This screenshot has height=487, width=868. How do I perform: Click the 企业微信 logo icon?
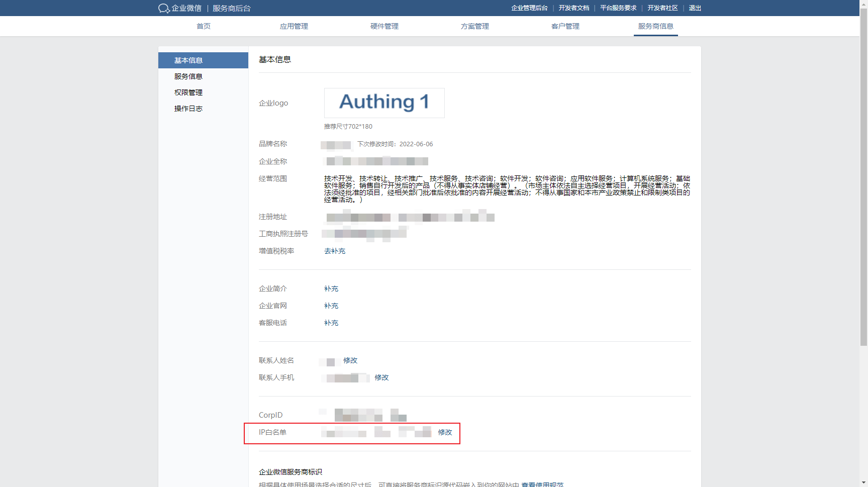(164, 8)
